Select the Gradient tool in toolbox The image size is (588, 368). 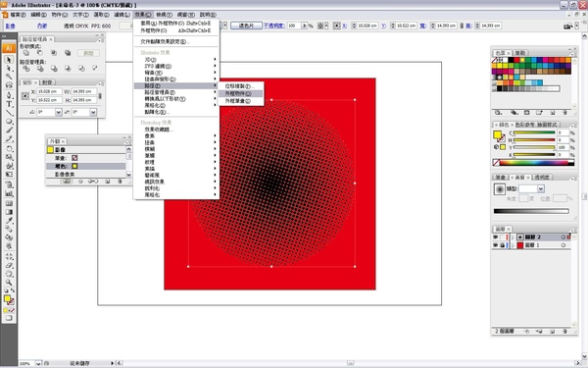(x=9, y=212)
